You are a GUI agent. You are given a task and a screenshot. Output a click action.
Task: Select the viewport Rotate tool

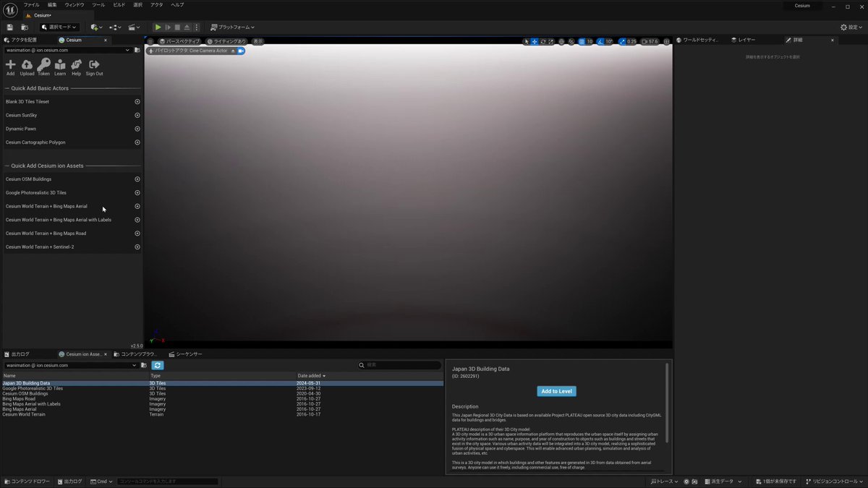click(542, 41)
